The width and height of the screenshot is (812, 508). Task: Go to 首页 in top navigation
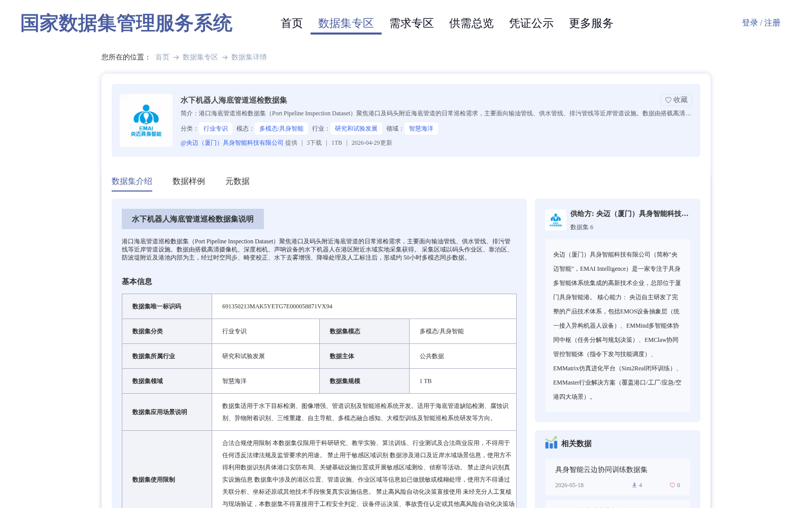292,23
